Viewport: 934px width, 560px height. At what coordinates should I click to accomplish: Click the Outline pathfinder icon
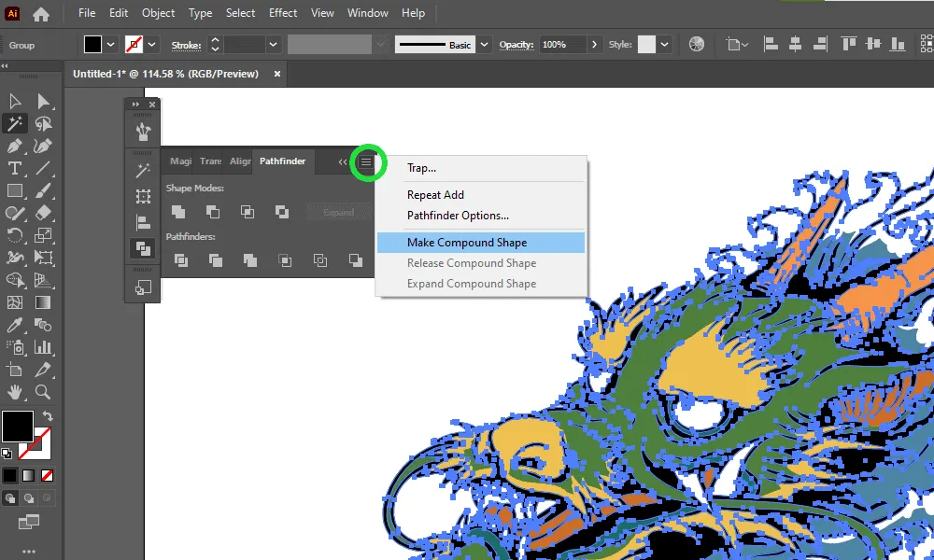(x=319, y=260)
